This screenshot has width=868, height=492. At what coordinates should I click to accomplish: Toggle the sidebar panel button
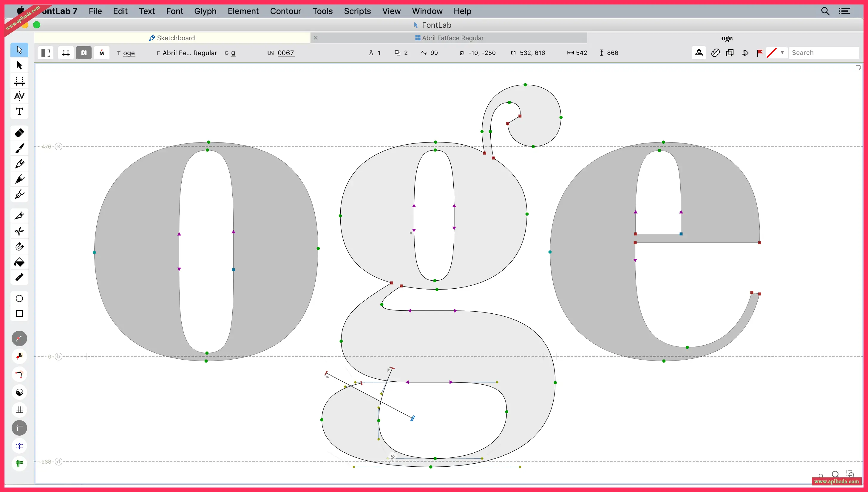(x=46, y=53)
